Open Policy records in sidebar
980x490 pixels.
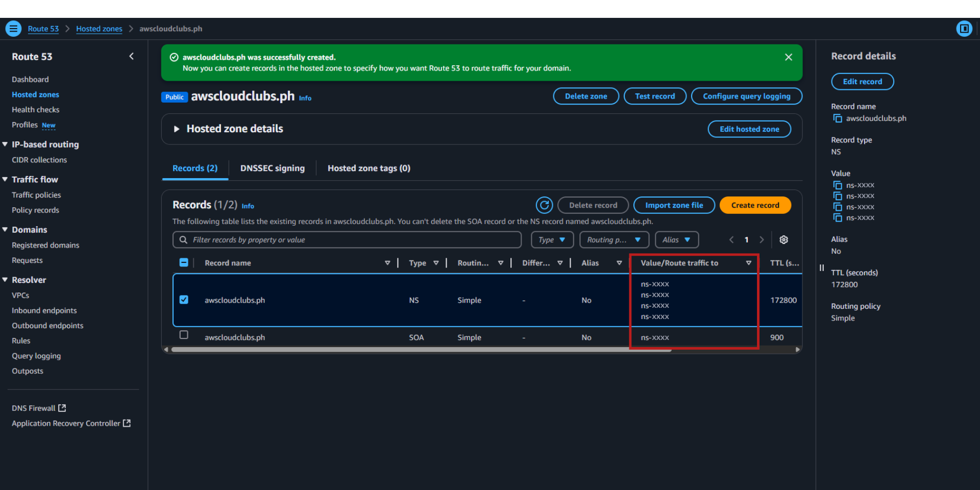pos(35,210)
